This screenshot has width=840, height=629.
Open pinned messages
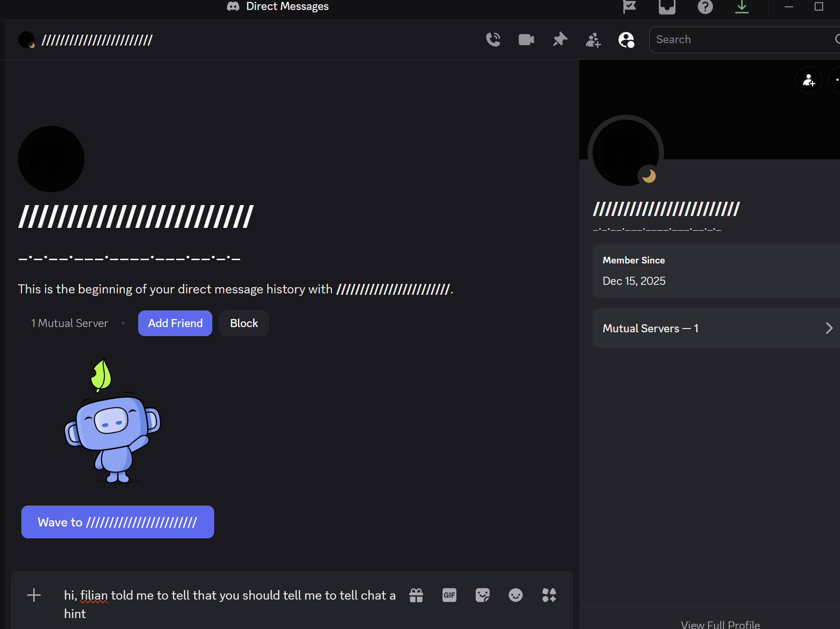point(560,39)
